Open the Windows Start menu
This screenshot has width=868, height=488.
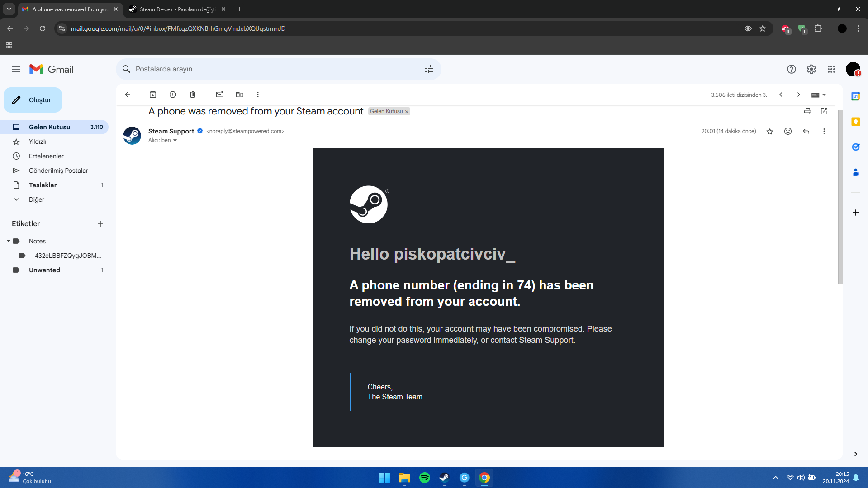click(x=385, y=478)
